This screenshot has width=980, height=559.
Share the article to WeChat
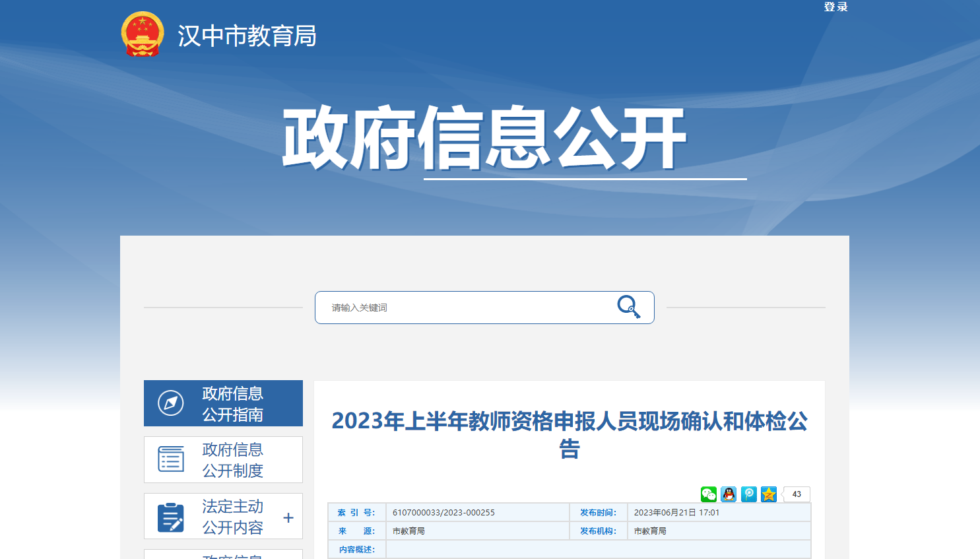click(709, 494)
